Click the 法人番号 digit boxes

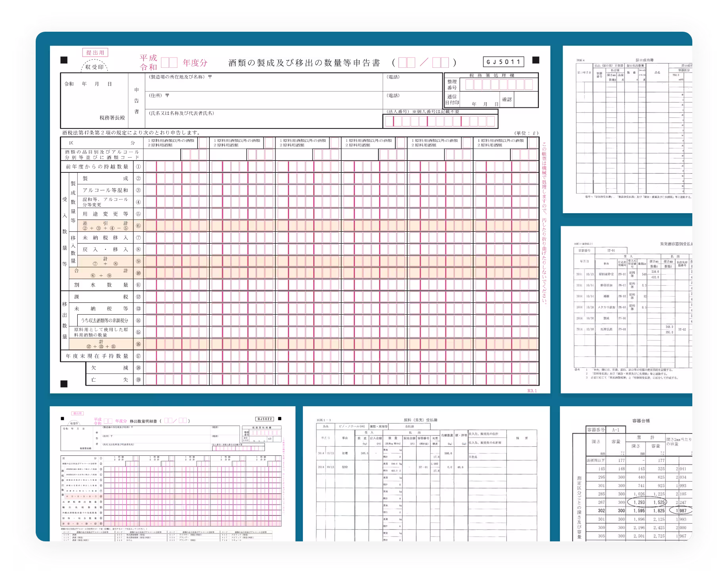(x=440, y=121)
